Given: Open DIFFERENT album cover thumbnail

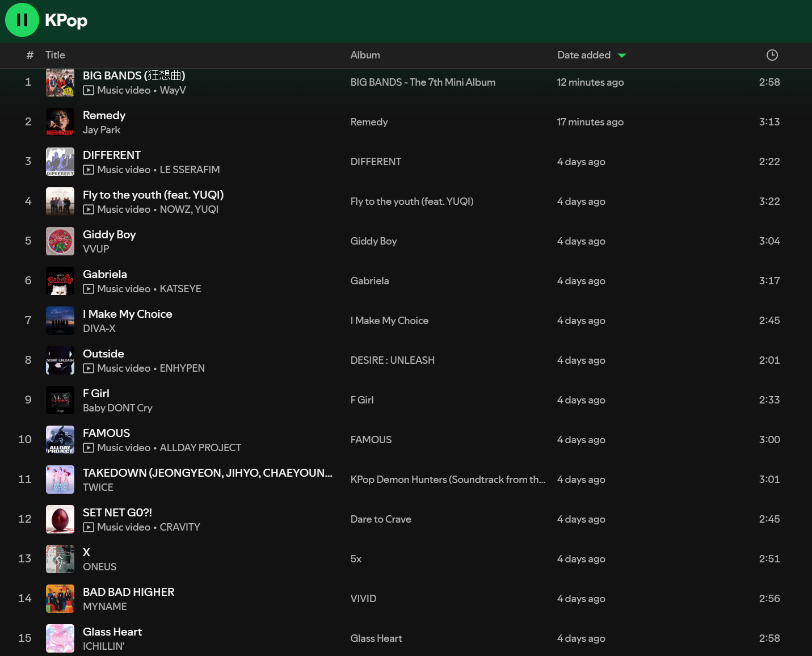Looking at the screenshot, I should pyautogui.click(x=60, y=162).
